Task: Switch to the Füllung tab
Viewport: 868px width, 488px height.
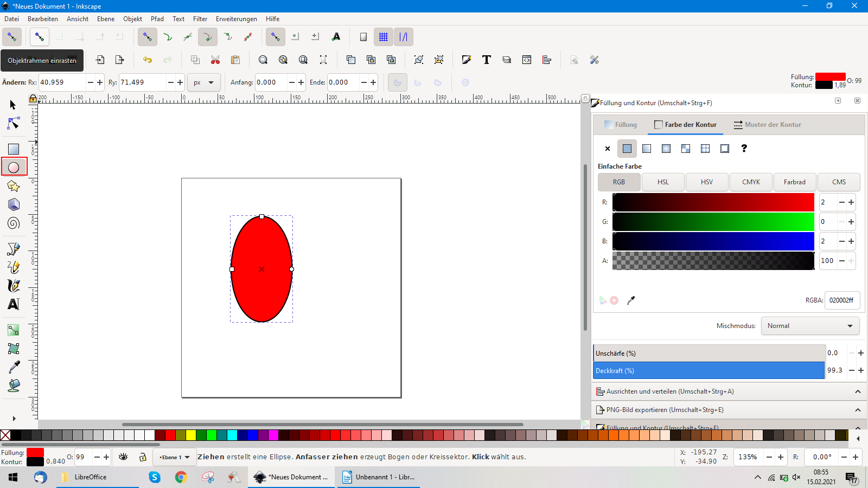Action: pyautogui.click(x=621, y=125)
